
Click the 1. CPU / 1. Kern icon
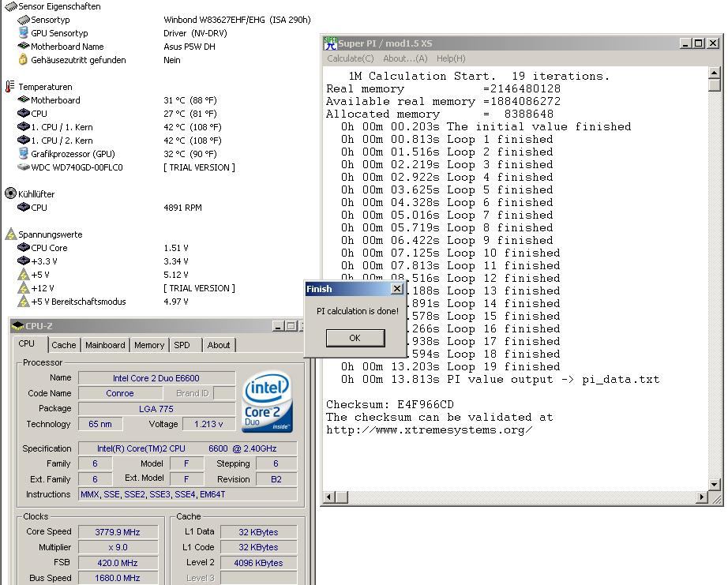[23, 126]
